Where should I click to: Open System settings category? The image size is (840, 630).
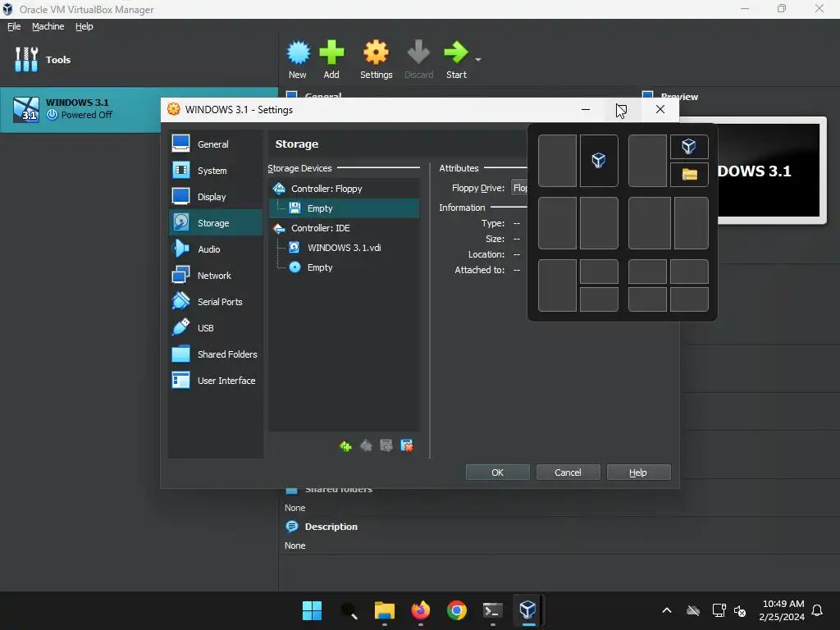[216, 171]
